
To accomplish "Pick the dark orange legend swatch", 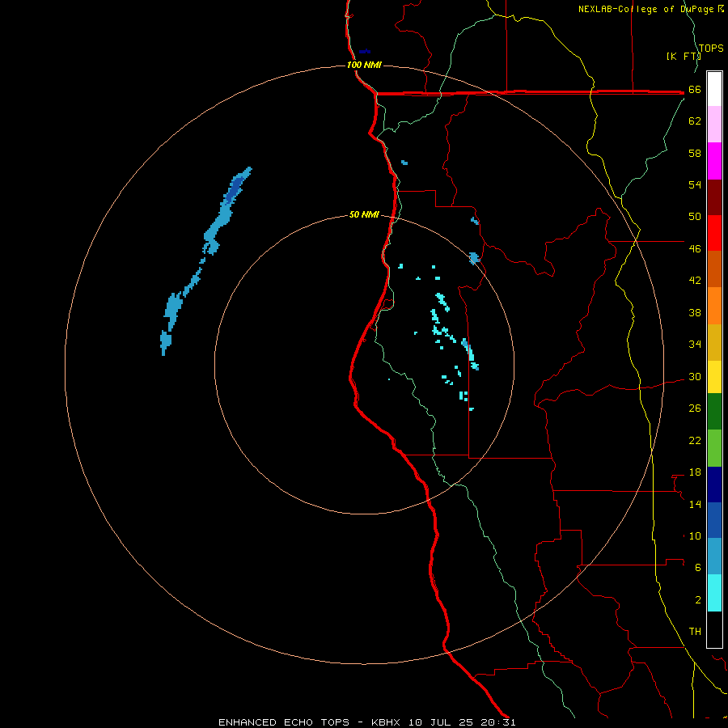I will point(714,269).
